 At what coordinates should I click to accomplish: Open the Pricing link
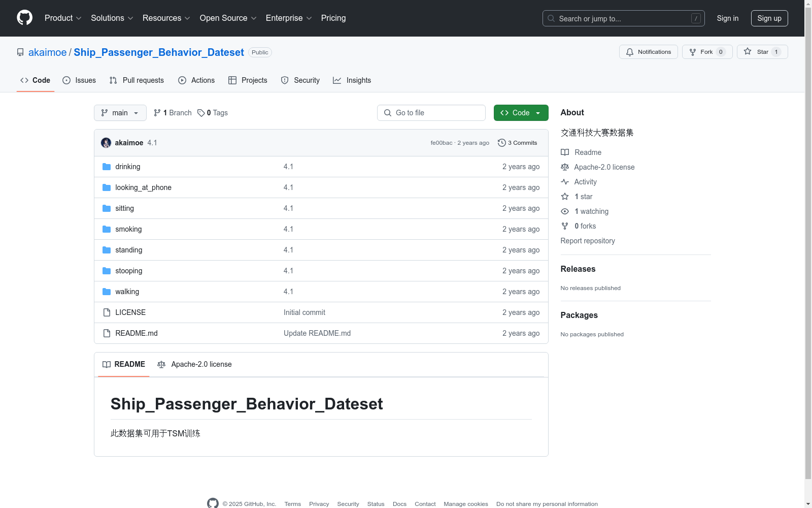(333, 18)
